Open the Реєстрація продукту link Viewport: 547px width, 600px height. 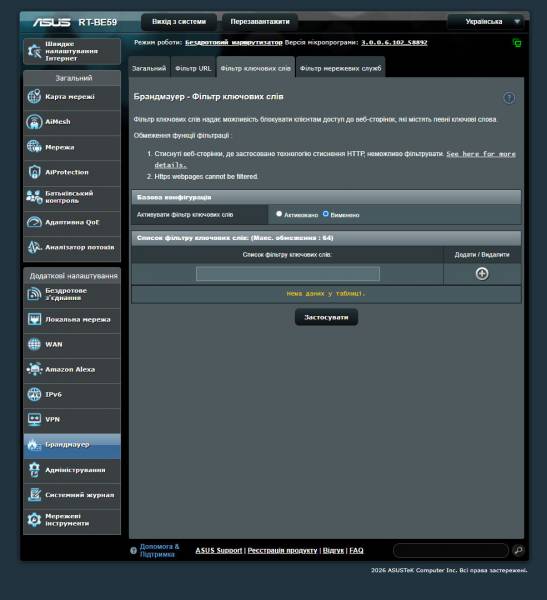[282, 550]
